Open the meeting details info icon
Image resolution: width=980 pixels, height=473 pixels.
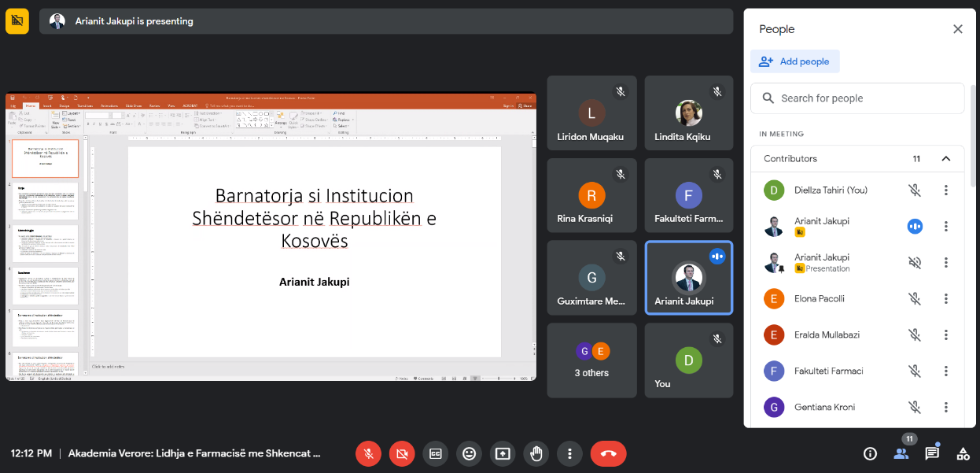870,453
